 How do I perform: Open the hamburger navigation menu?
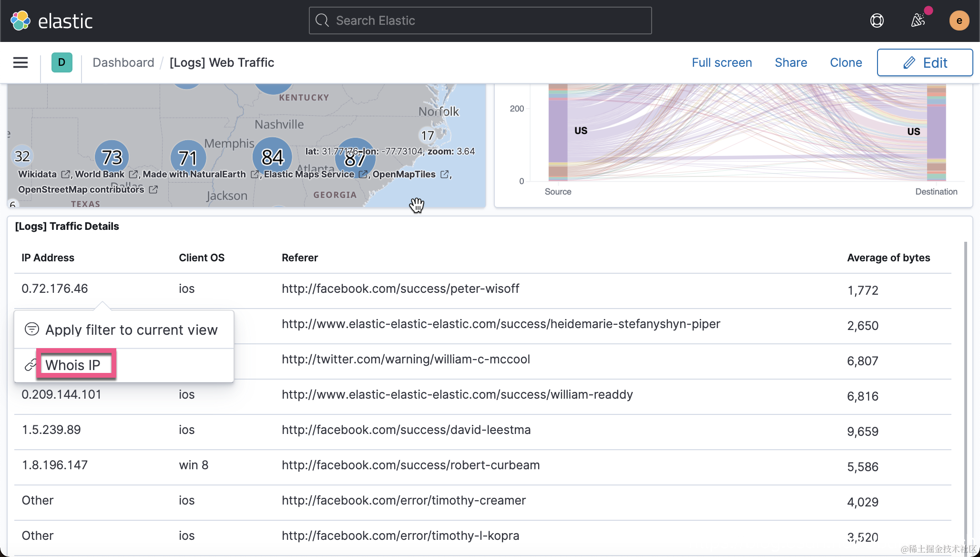[20, 62]
